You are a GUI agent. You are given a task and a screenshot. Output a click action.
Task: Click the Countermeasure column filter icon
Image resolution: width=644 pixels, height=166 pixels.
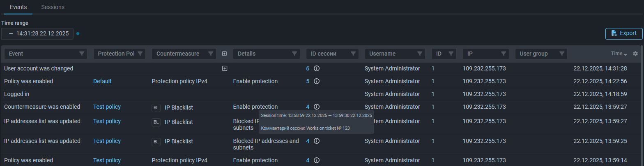coord(211,54)
